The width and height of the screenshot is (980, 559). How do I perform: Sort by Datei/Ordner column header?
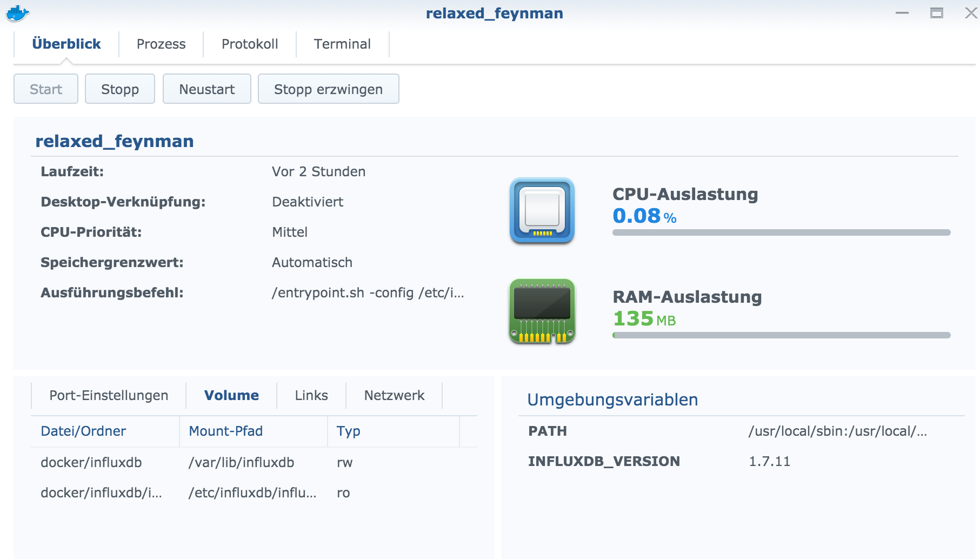tap(83, 431)
